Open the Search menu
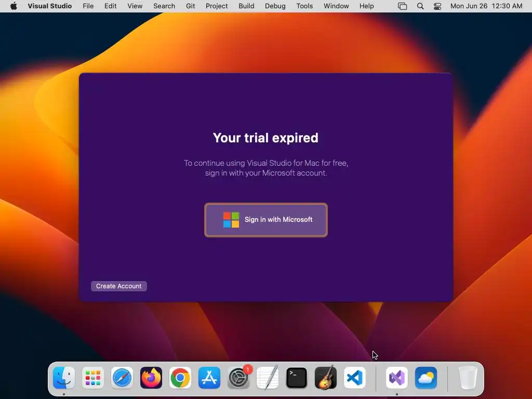 coord(164,6)
